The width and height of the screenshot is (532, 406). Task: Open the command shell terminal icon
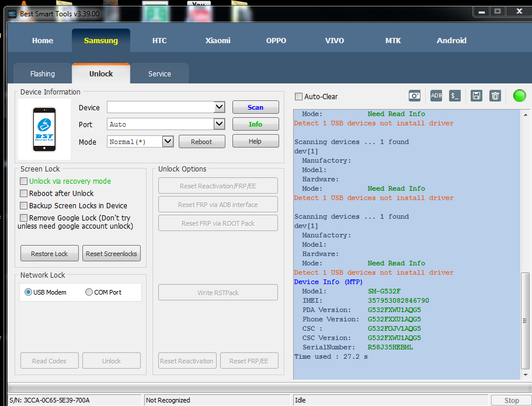tap(455, 96)
